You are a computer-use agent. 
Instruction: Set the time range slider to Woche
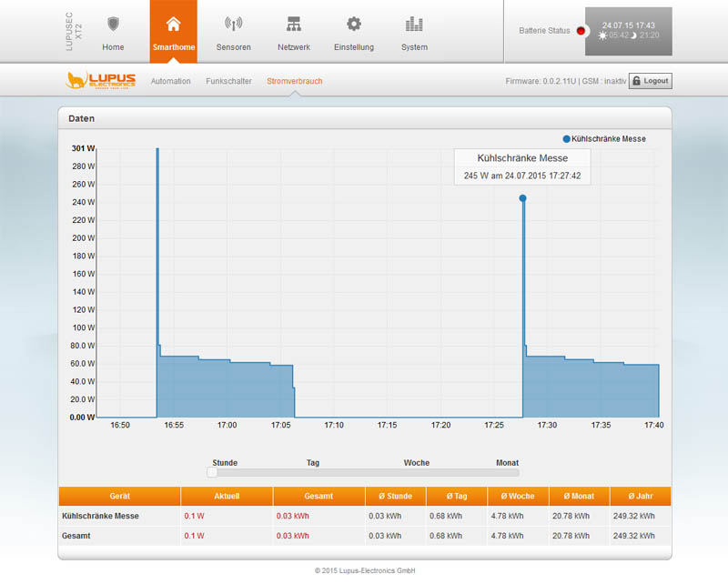pyautogui.click(x=416, y=472)
